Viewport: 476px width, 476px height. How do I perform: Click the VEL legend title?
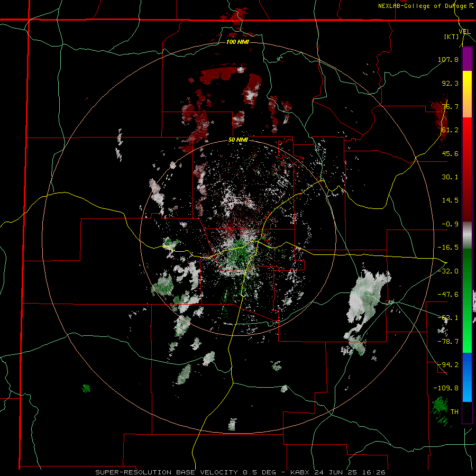pos(464,32)
